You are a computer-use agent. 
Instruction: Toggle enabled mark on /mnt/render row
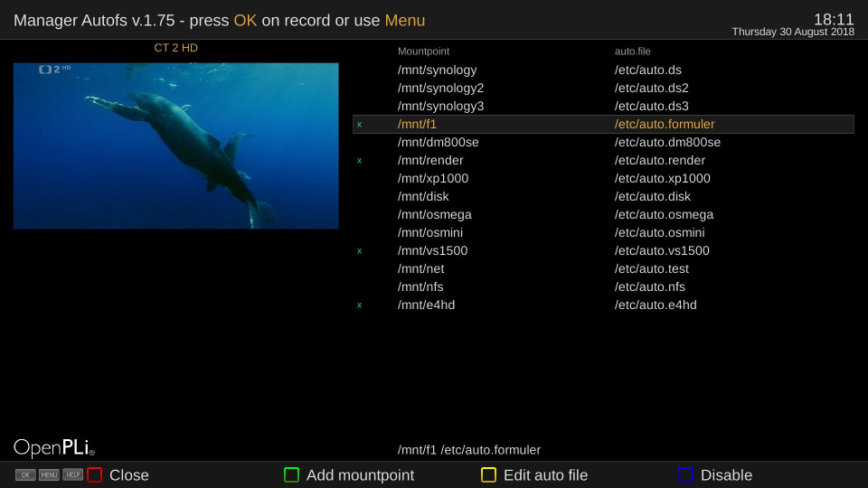[x=359, y=161]
